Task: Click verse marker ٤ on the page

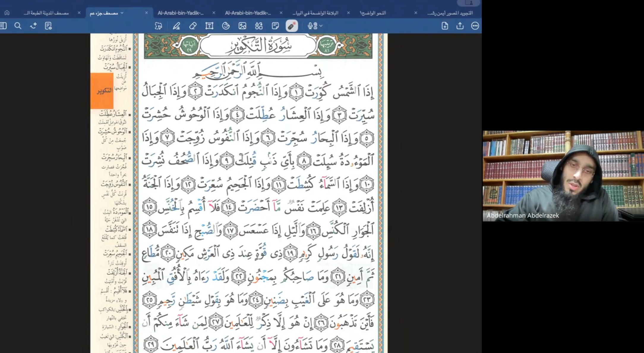Action: 237,115
